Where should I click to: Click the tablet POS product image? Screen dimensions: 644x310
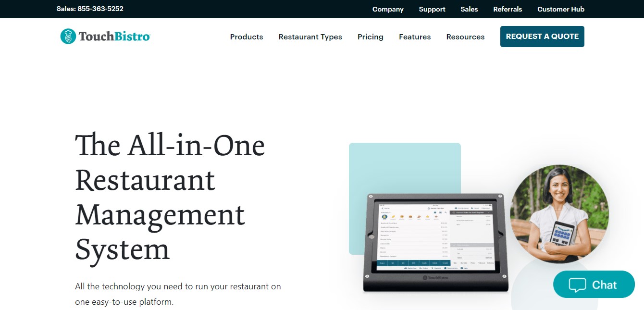pyautogui.click(x=435, y=243)
